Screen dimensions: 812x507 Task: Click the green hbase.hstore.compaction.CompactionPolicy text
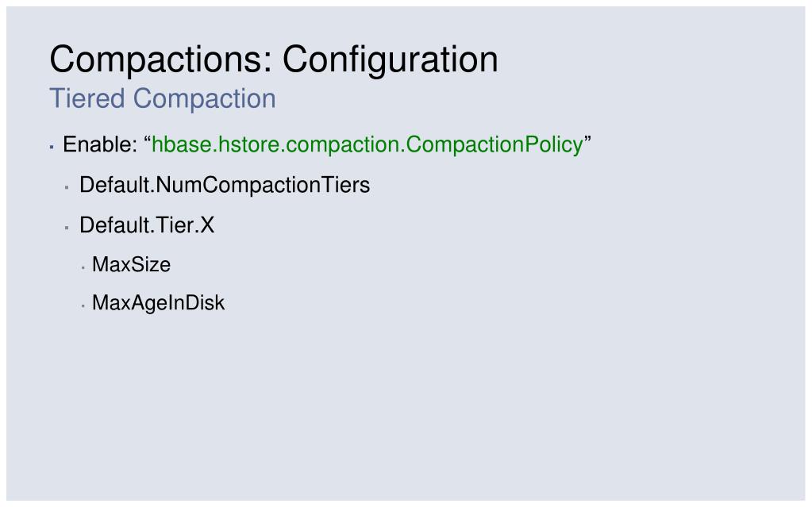point(368,145)
